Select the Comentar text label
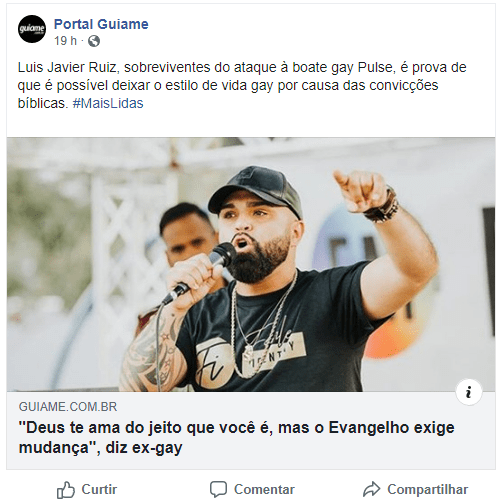 (x=264, y=489)
